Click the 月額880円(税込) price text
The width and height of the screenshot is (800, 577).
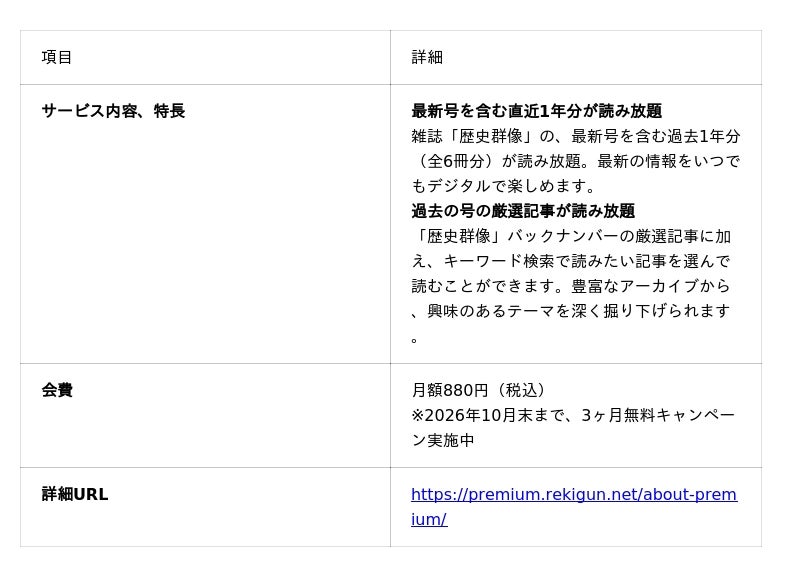pos(480,390)
